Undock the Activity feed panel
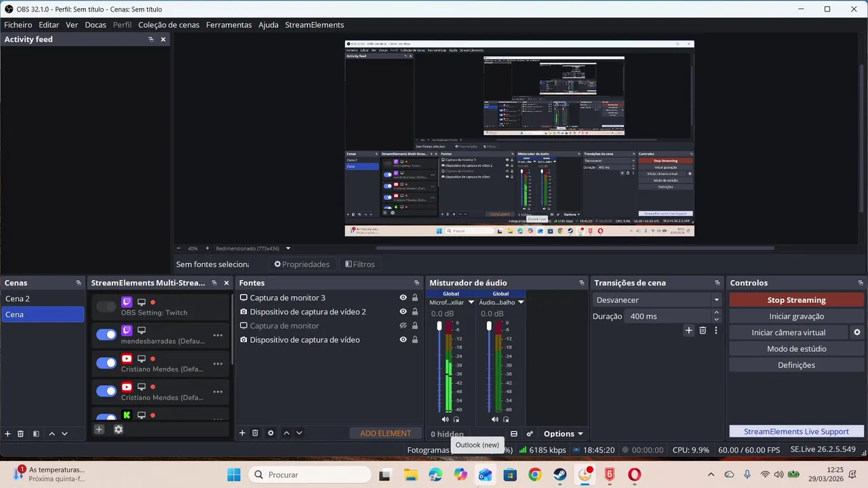The width and height of the screenshot is (868, 488). tap(151, 39)
